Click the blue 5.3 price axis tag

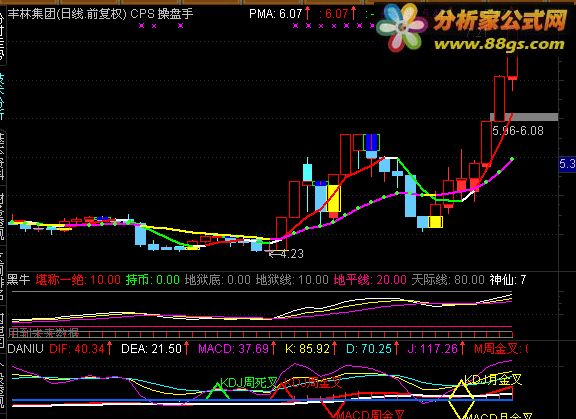pos(567,164)
